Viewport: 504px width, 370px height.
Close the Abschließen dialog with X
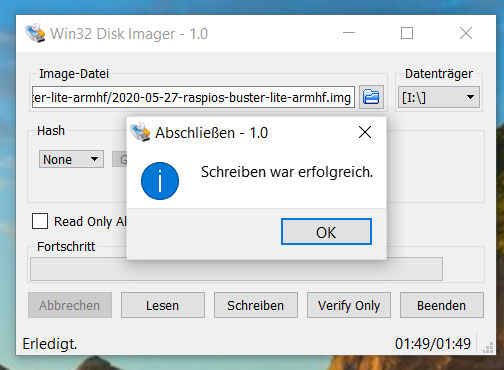[365, 132]
